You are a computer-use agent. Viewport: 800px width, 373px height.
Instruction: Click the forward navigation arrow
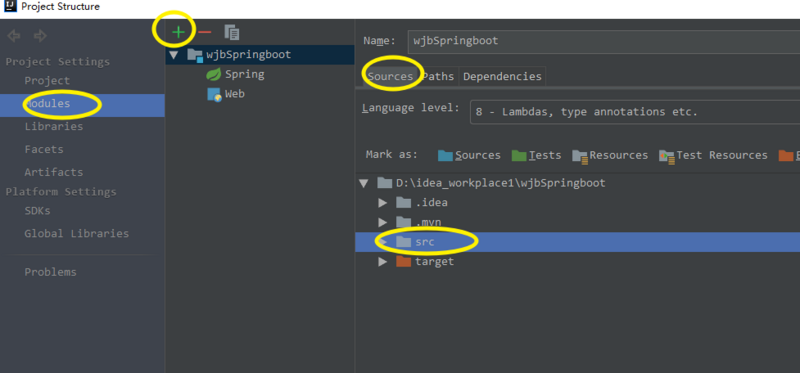tap(40, 36)
